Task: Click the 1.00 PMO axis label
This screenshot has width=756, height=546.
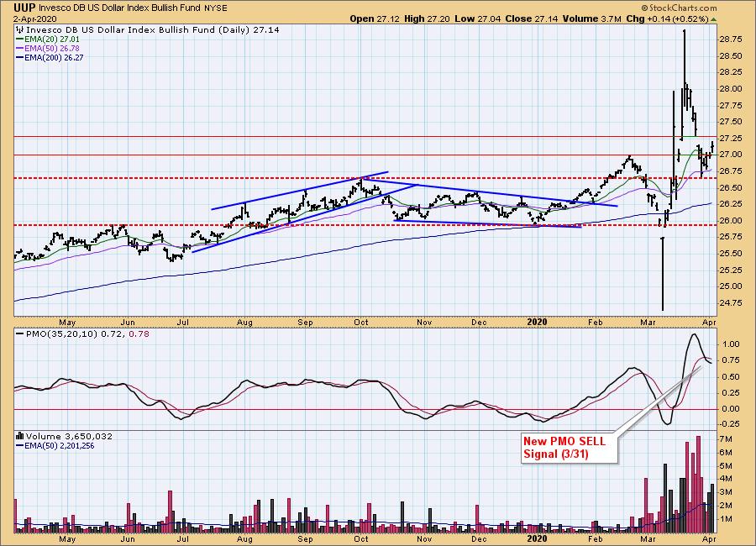Action: pyautogui.click(x=732, y=344)
